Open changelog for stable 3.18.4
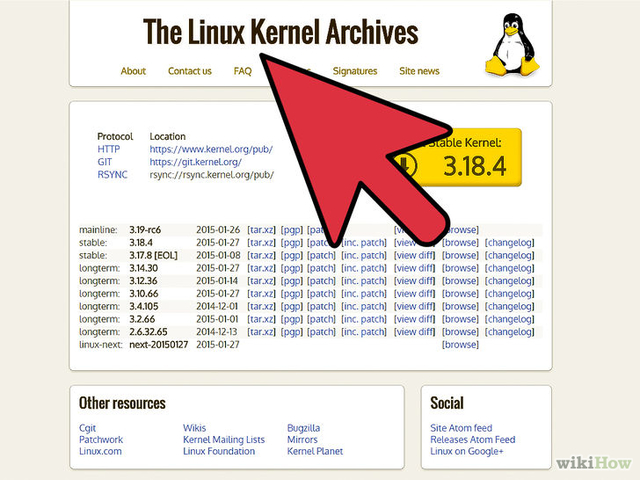640x480 pixels. [x=509, y=242]
